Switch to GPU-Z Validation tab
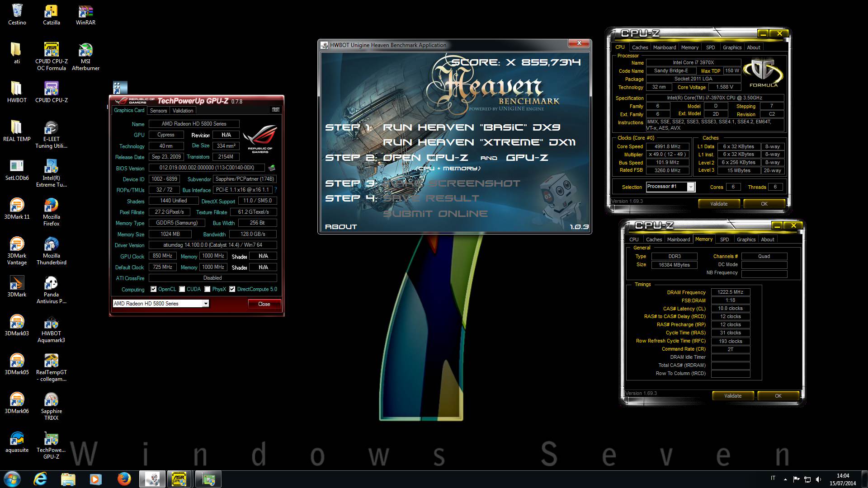The height and width of the screenshot is (488, 868). (x=183, y=110)
